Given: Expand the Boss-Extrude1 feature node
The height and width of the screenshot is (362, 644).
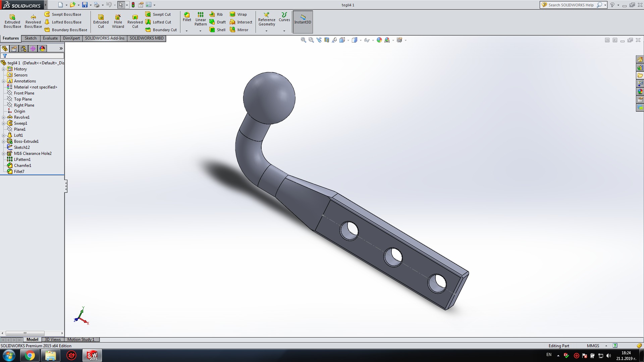Looking at the screenshot, I should 4,141.
